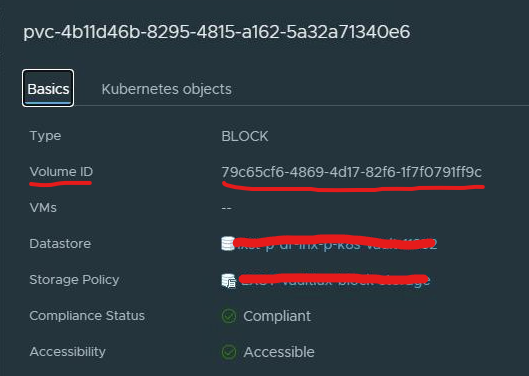This screenshot has height=376, width=529.
Task: Click the Storage Policy field label
Action: click(x=74, y=279)
